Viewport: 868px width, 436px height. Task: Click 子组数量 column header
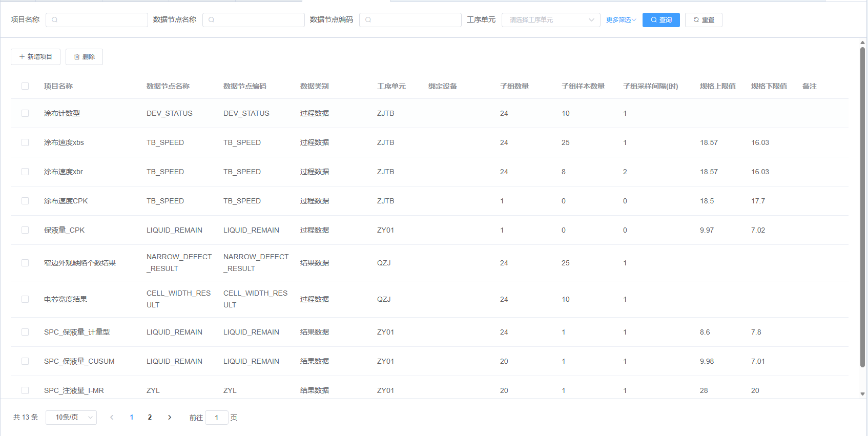(x=514, y=86)
